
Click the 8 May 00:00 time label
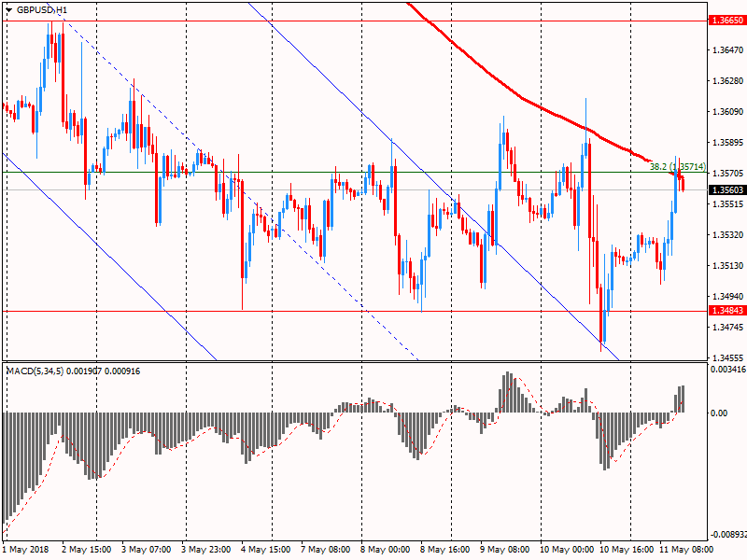(386, 550)
